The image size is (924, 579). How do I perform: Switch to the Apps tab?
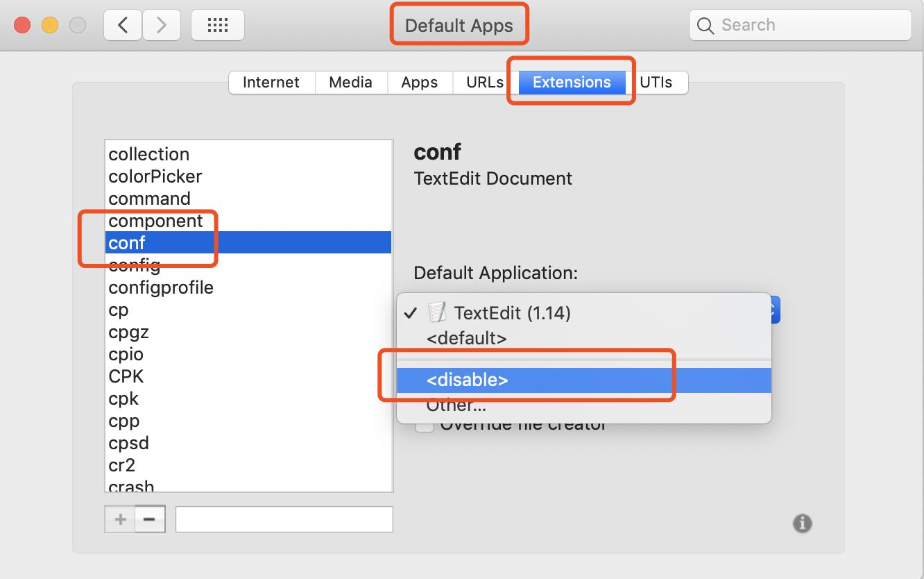(420, 82)
